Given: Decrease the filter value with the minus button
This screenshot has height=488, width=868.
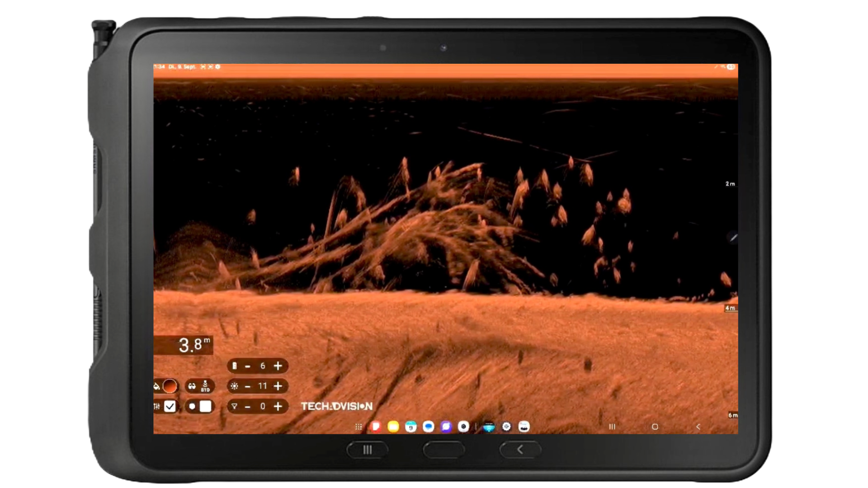Looking at the screenshot, I should 247,407.
